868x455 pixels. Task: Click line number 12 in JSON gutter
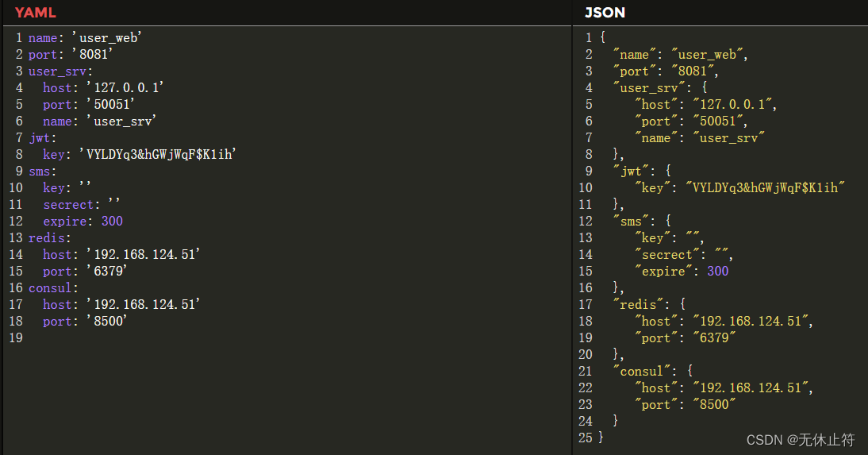point(586,221)
